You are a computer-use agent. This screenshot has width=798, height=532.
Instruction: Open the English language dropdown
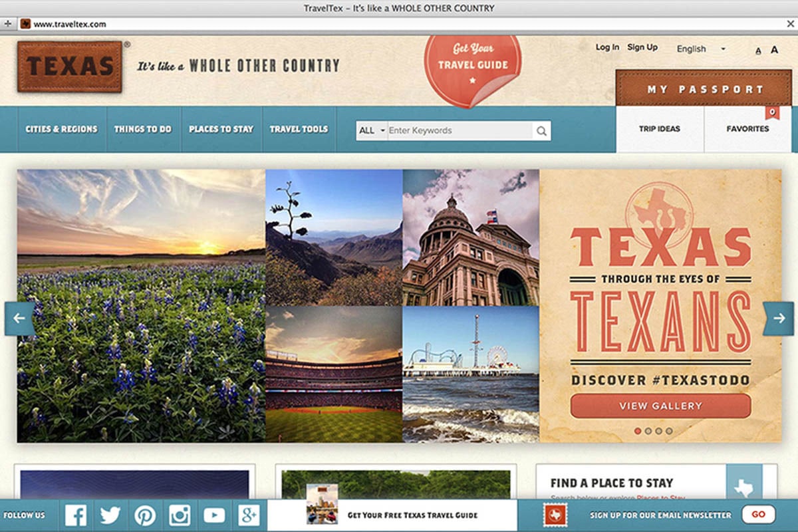[701, 49]
